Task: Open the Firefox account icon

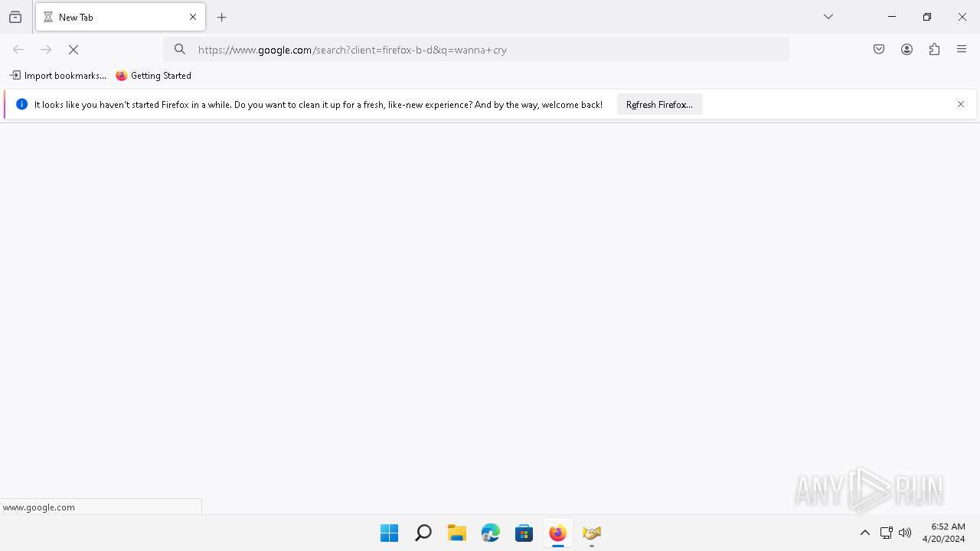Action: tap(906, 50)
